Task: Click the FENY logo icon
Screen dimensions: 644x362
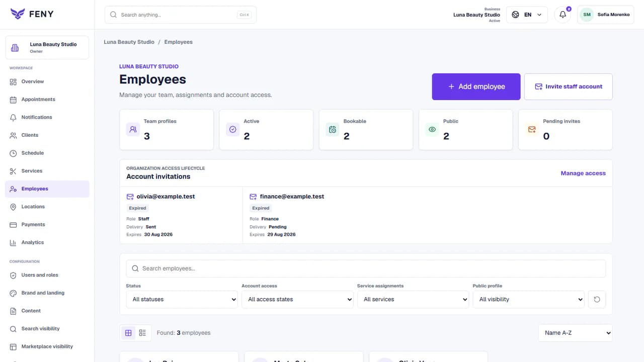Action: 18,14
